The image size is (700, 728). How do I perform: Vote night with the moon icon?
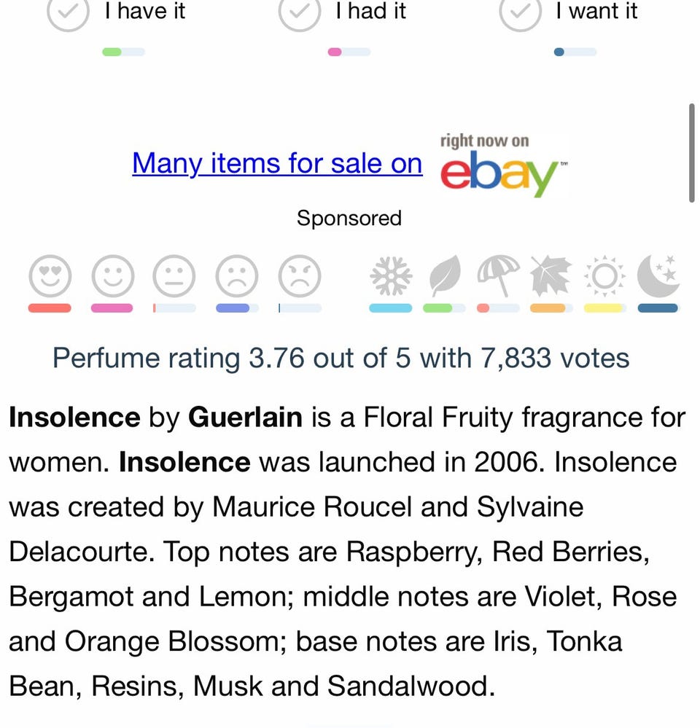(658, 277)
